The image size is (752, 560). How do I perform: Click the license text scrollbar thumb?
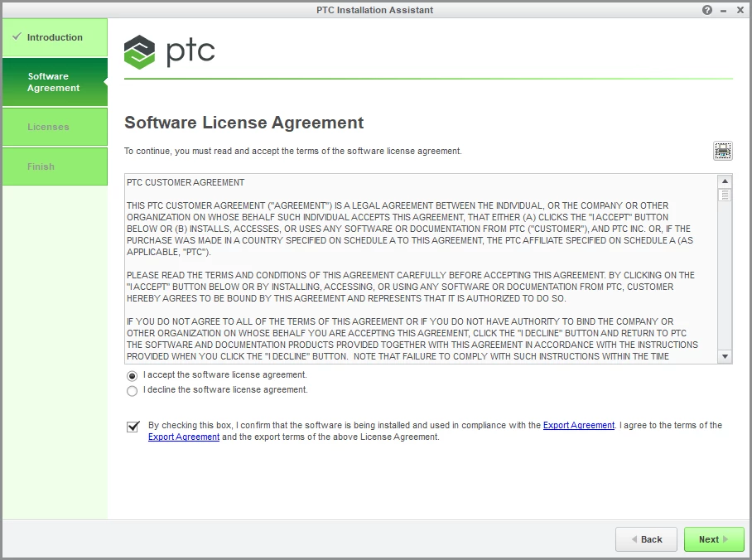tap(725, 195)
